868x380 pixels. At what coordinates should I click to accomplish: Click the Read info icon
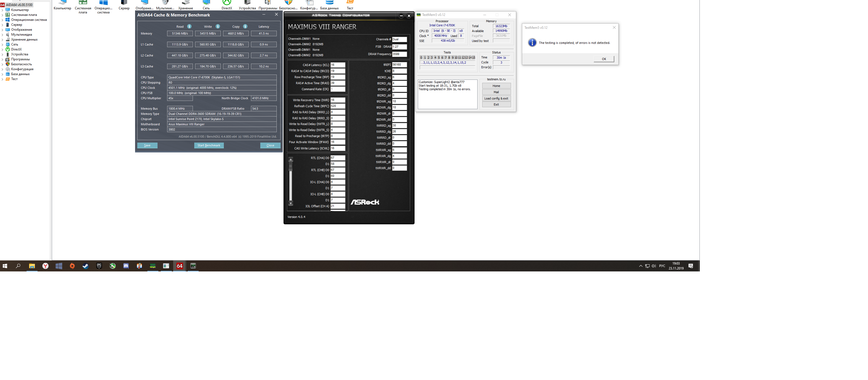[x=189, y=26]
